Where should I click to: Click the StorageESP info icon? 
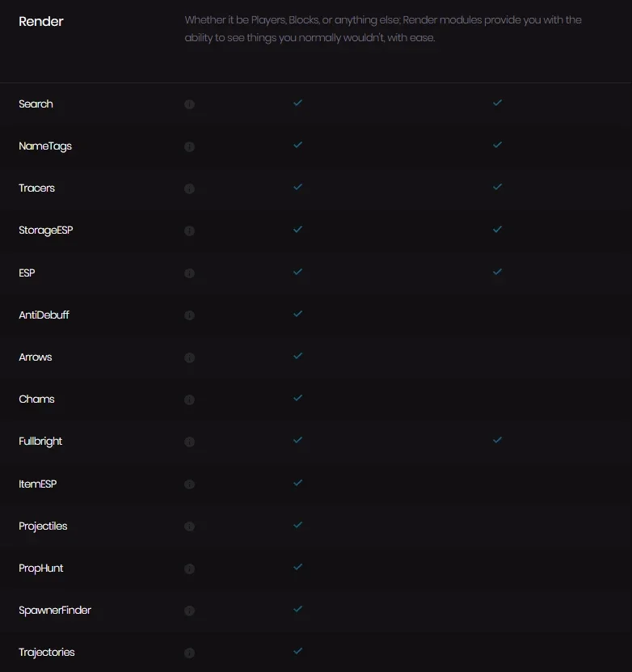click(189, 230)
